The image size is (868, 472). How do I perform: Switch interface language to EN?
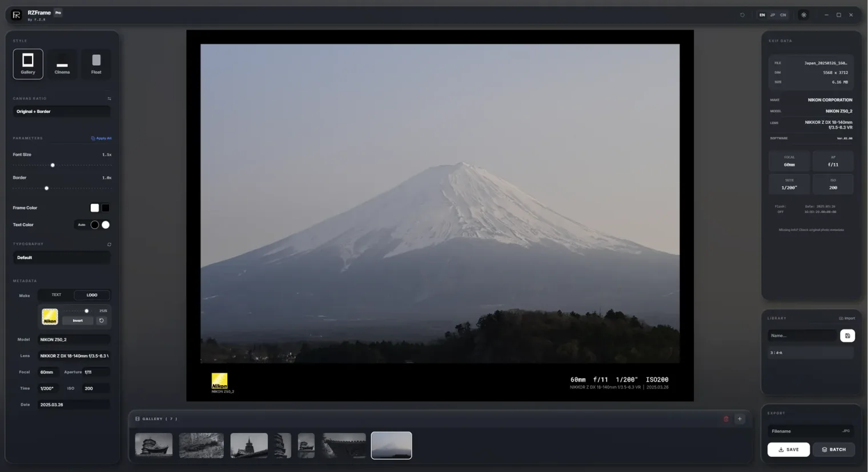[762, 15]
